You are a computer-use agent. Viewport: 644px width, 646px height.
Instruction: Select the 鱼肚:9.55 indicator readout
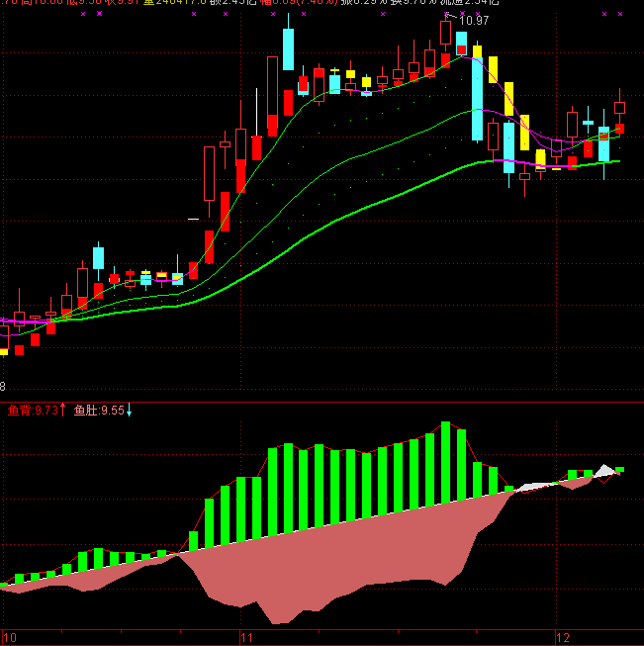click(99, 411)
